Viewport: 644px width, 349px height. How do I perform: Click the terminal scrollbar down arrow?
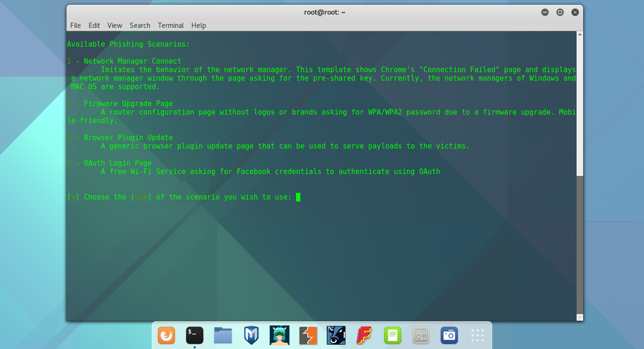580,317
